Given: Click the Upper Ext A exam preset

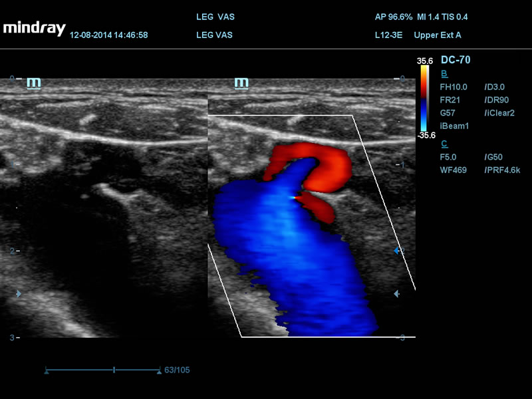Looking at the screenshot, I should click(x=437, y=35).
